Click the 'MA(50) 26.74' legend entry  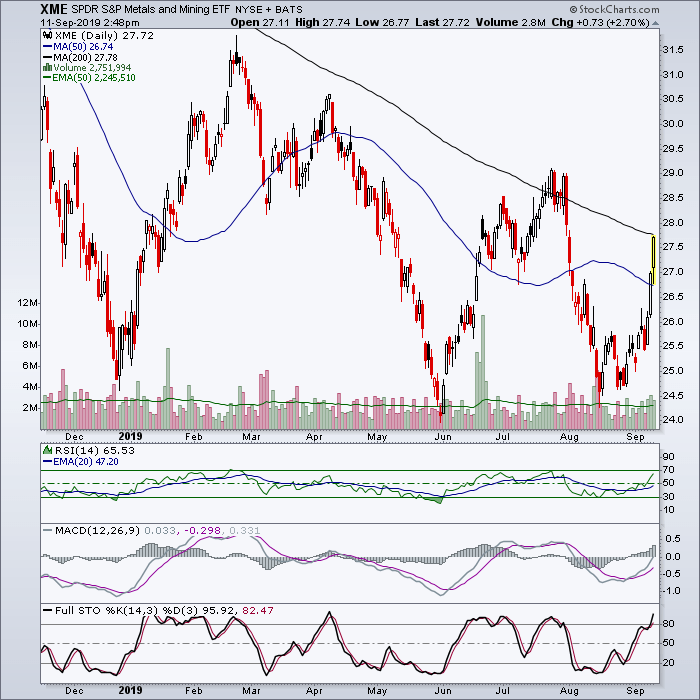(83, 46)
